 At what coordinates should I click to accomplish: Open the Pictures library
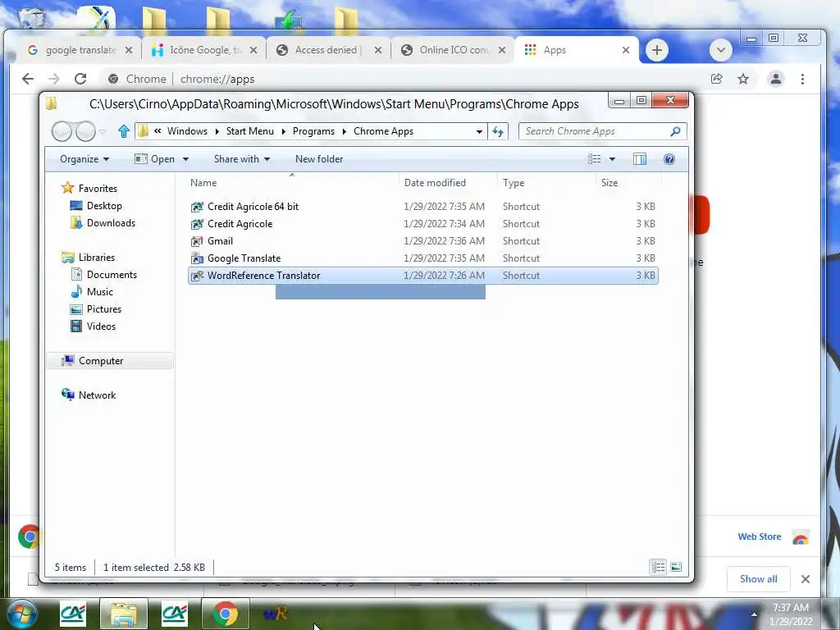103,309
